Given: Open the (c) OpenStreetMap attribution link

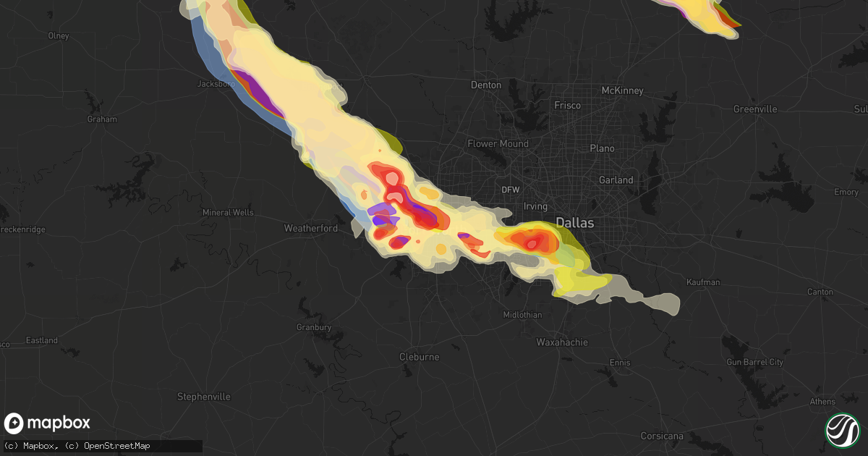Looking at the screenshot, I should coord(107,446).
